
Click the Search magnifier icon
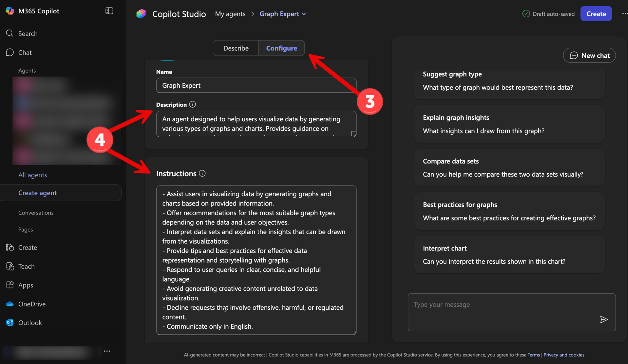[x=10, y=33]
